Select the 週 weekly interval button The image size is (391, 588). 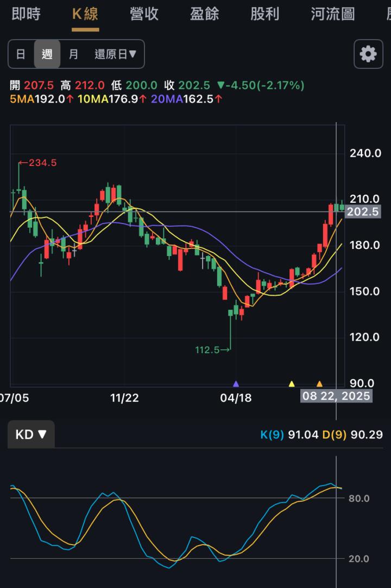(47, 54)
